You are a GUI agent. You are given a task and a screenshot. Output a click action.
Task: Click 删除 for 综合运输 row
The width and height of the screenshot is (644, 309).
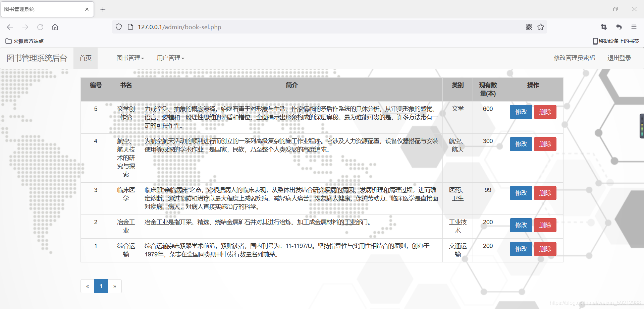545,249
